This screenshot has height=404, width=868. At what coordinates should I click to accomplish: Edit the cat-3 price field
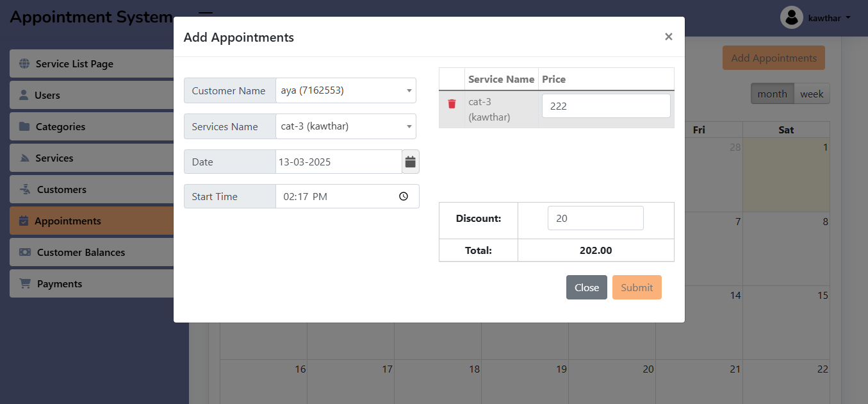605,106
